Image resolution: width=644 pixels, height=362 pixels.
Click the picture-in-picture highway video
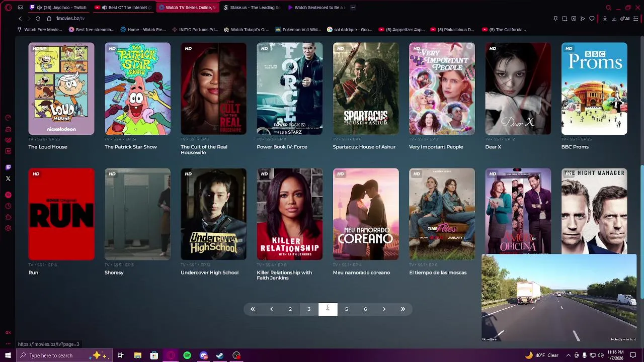[559, 298]
